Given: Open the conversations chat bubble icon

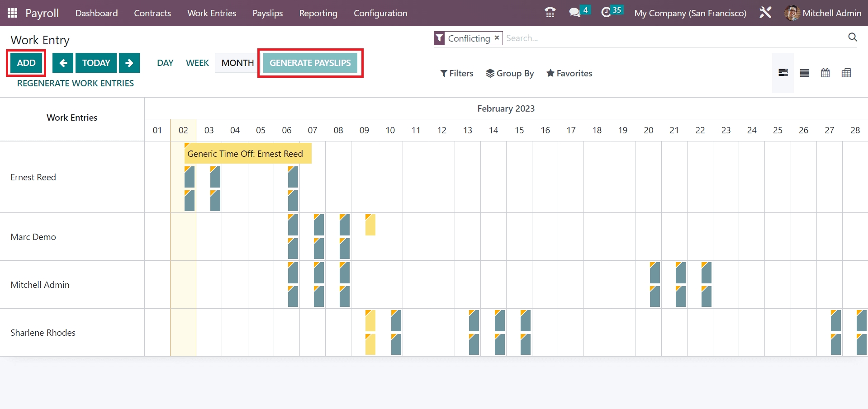Looking at the screenshot, I should click(574, 13).
